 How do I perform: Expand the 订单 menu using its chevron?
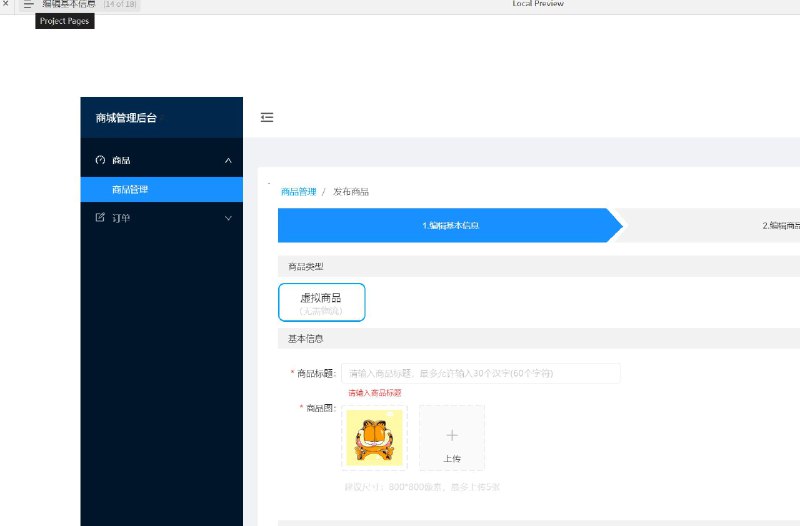228,218
